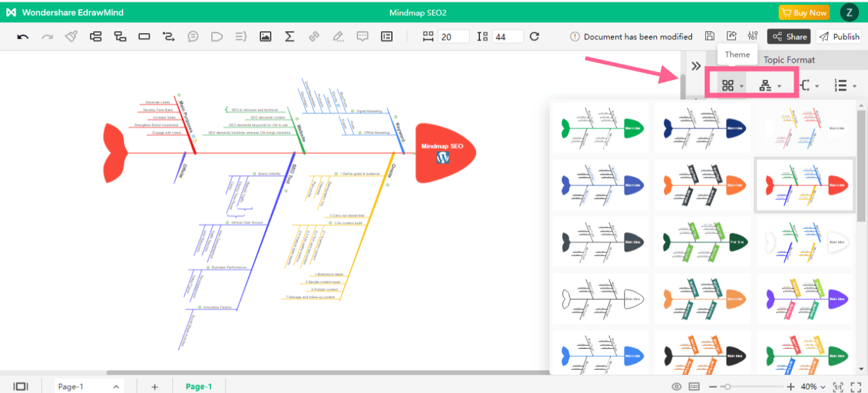Insert a topic using the Topic icon
Viewport: 868px width, 393px height.
click(96, 37)
